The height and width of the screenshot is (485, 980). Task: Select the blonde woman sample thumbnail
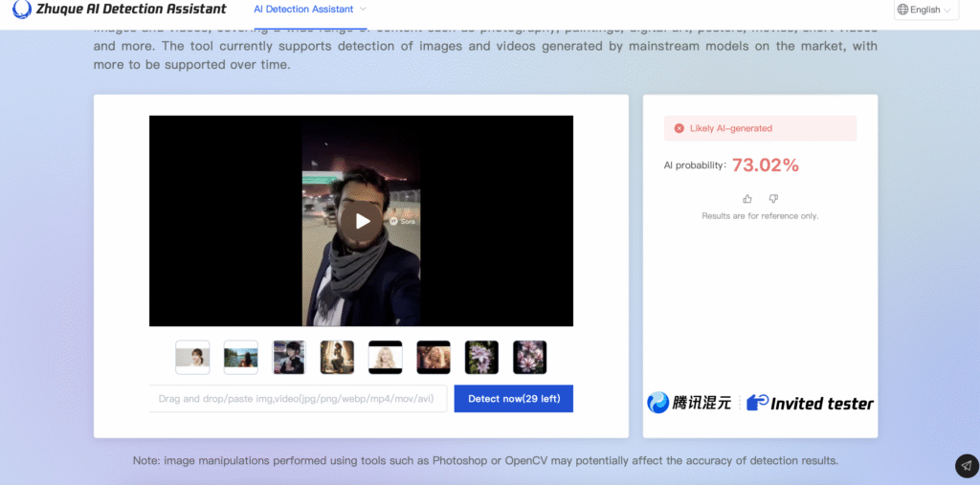pyautogui.click(x=385, y=357)
